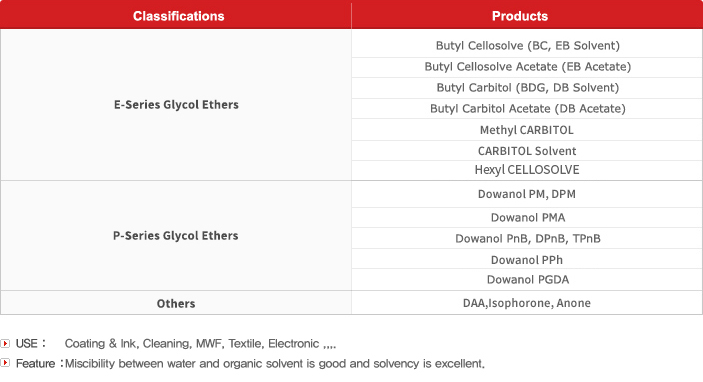Select Butyl Carbitol Acetate (DB Acetate) entry
Viewport: 703px width, 382px height.
527,109
